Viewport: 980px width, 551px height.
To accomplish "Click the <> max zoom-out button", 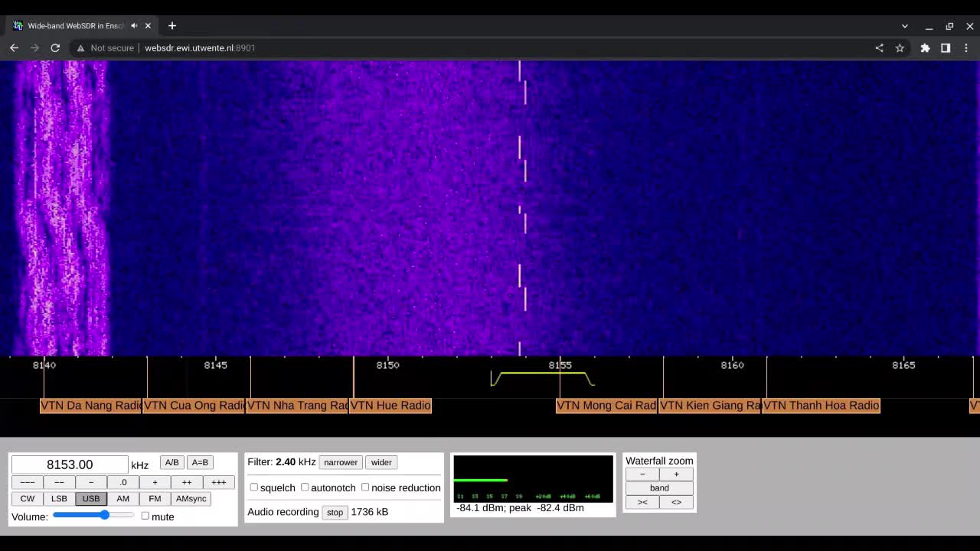I will (676, 502).
